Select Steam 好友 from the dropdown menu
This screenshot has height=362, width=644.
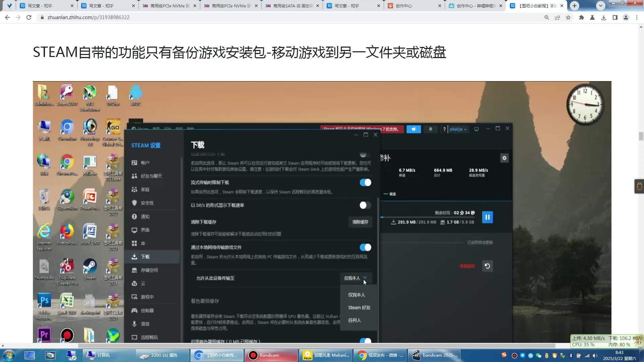pyautogui.click(x=359, y=307)
